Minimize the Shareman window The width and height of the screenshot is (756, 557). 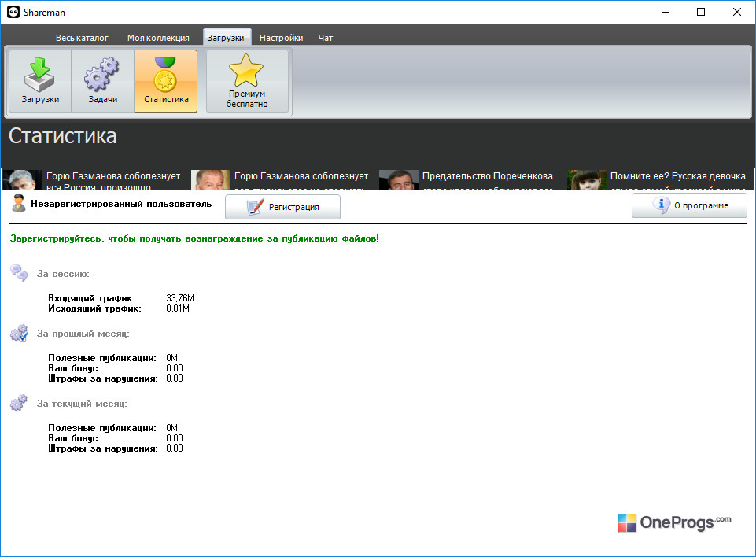(666, 12)
